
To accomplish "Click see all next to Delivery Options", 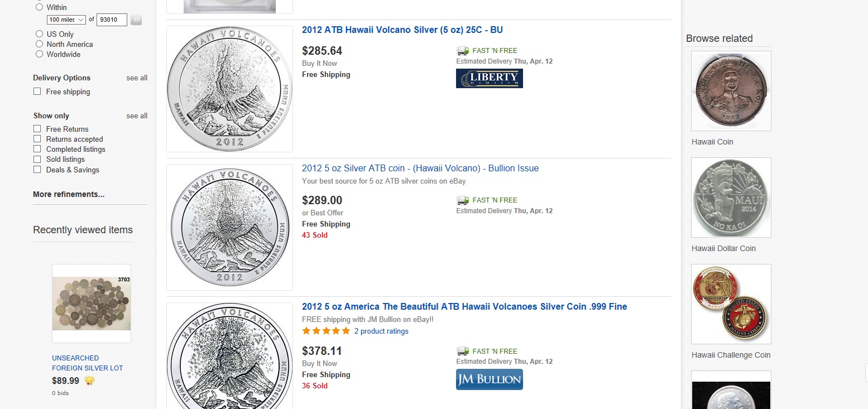I will [137, 78].
